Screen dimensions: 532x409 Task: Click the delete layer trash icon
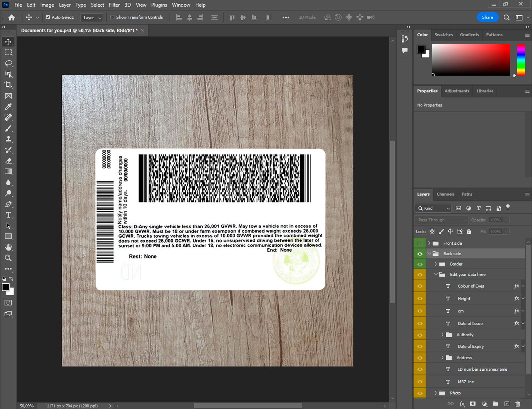pos(517,404)
